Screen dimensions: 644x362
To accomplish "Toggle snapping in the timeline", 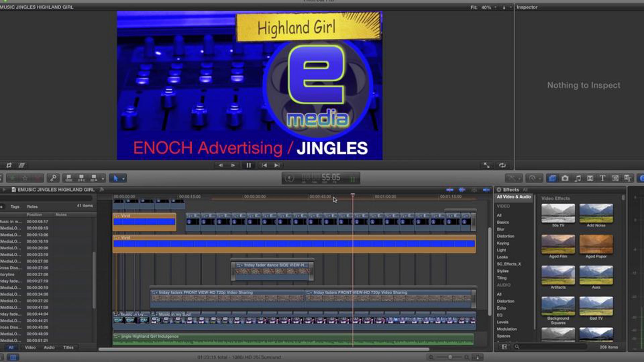I will [x=486, y=190].
